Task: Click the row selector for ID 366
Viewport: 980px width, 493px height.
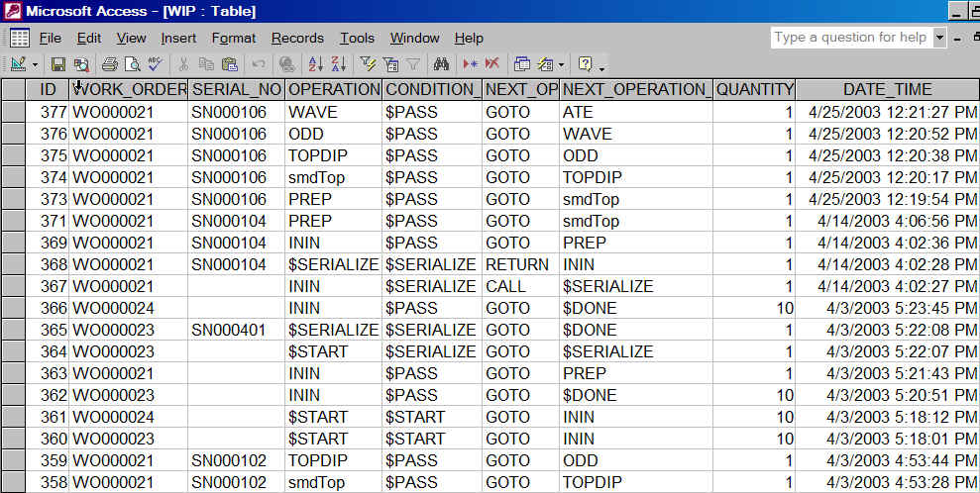Action: pyautogui.click(x=13, y=308)
